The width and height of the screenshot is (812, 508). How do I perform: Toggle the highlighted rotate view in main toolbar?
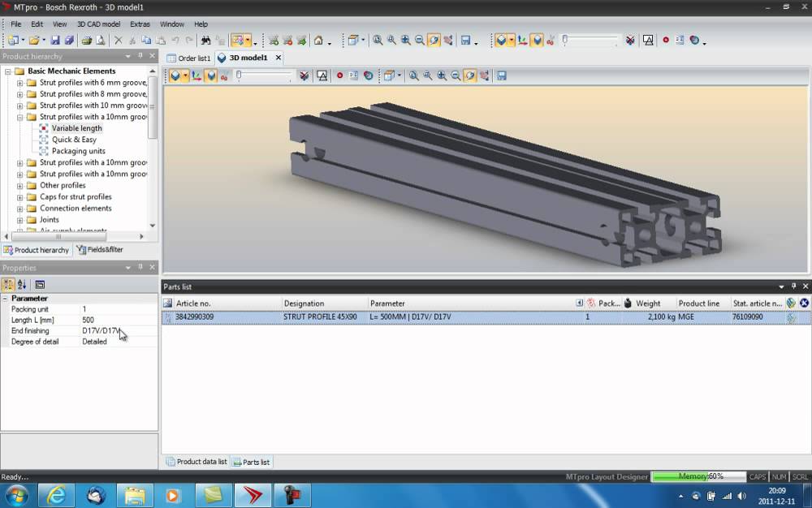click(x=434, y=41)
